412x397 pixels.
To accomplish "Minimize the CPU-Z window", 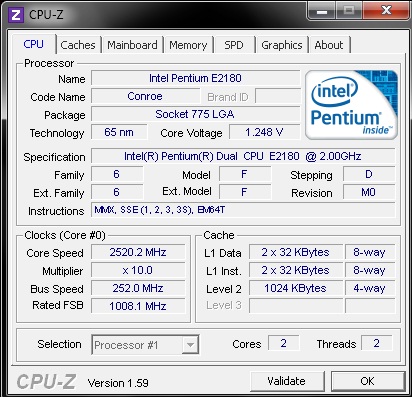I will click(x=322, y=11).
